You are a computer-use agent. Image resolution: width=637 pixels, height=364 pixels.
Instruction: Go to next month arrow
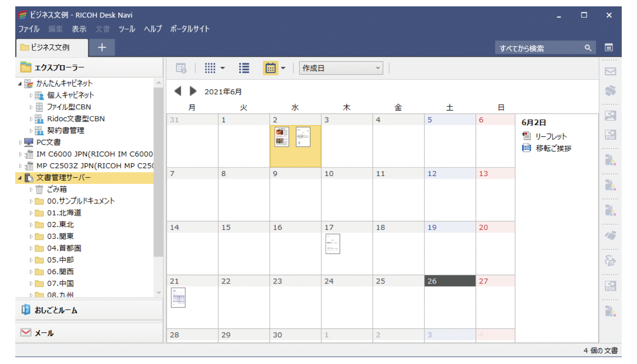click(193, 91)
